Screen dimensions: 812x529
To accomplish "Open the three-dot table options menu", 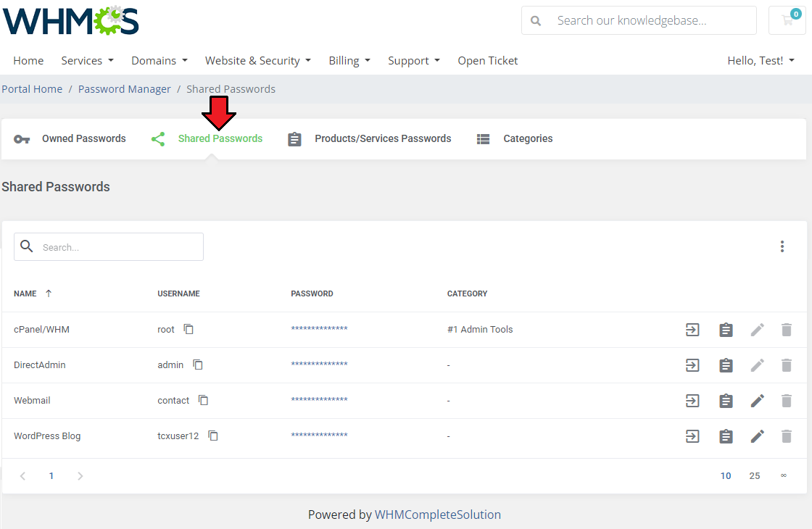I will point(782,246).
